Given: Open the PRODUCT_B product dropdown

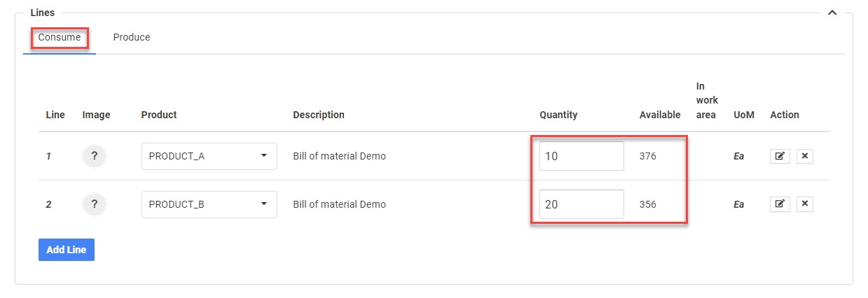Looking at the screenshot, I should click(209, 204).
